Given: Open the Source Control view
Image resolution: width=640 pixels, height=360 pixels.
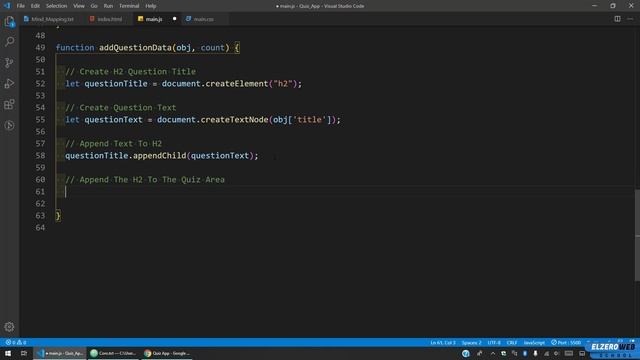Looking at the screenshot, I should [9, 62].
